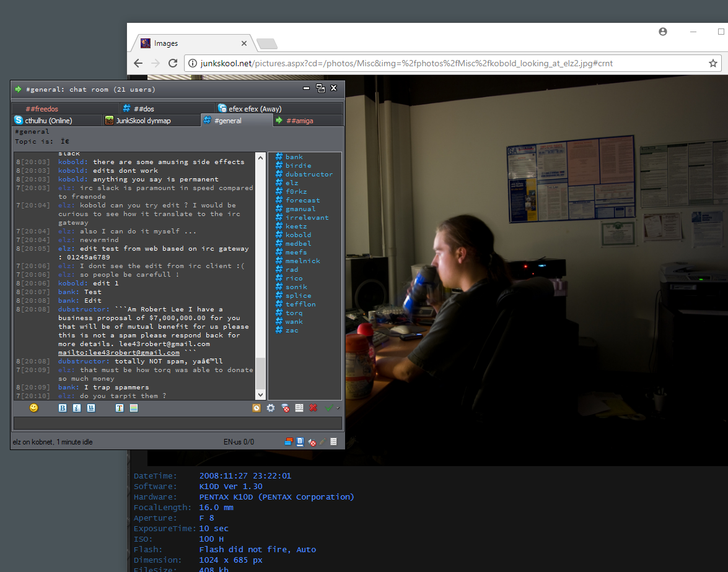This screenshot has height=572, width=728.
Task: Toggle underline text formatting
Action: [92, 408]
